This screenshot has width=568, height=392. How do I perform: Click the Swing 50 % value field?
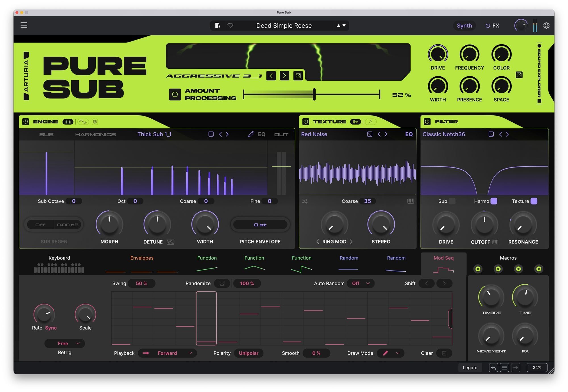click(x=141, y=283)
